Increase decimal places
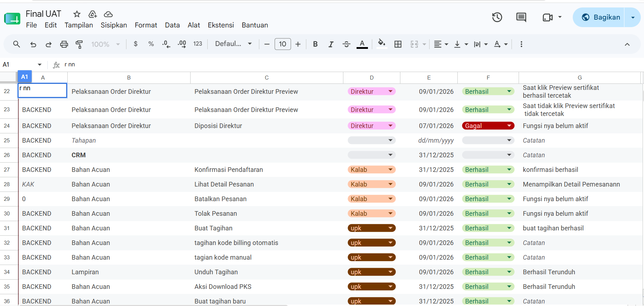This screenshot has height=306, width=644. pos(182,44)
